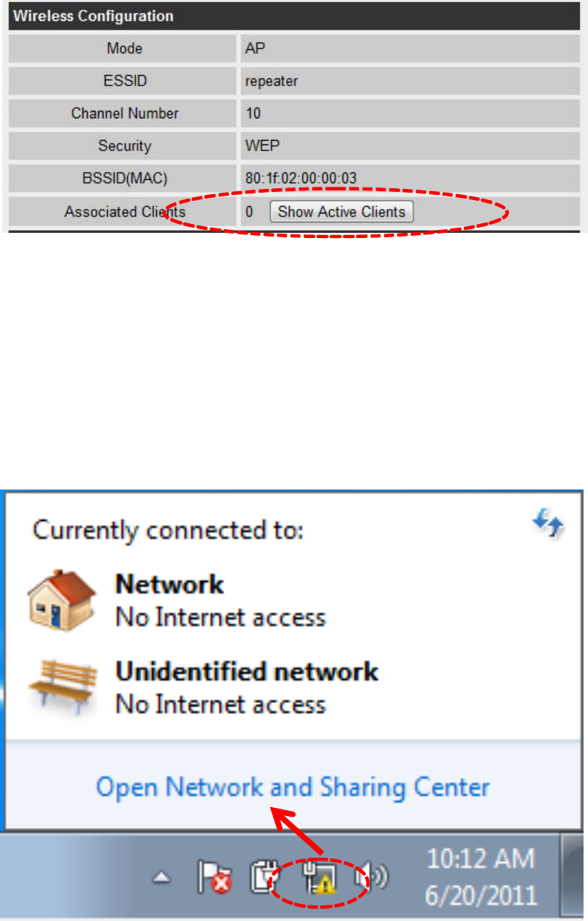Screen dimensions: 588x921
Task: Click the Show Active Clients button
Action: click(341, 211)
